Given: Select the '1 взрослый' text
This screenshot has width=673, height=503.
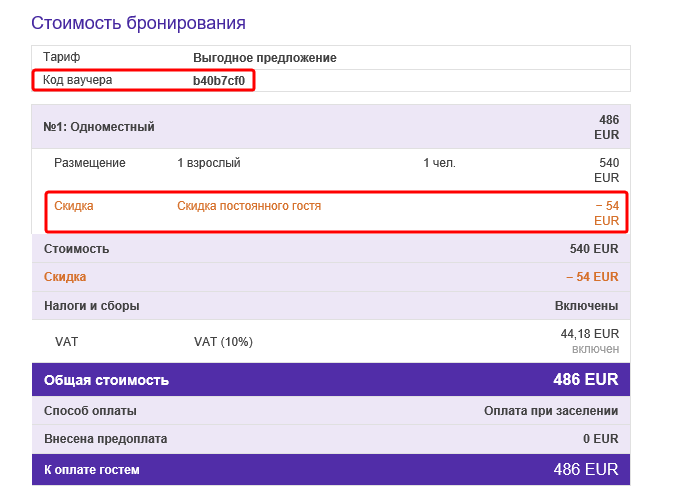Looking at the screenshot, I should pyautogui.click(x=209, y=163).
